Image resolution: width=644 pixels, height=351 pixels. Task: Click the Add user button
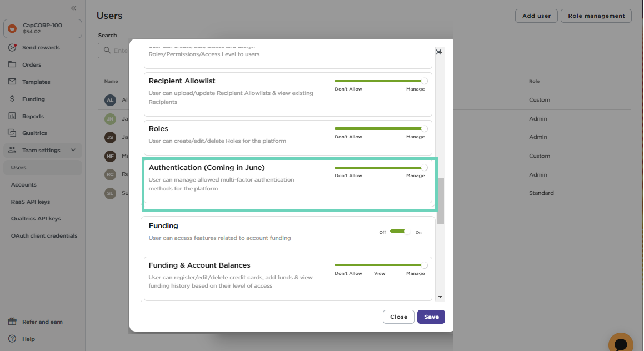(x=536, y=16)
